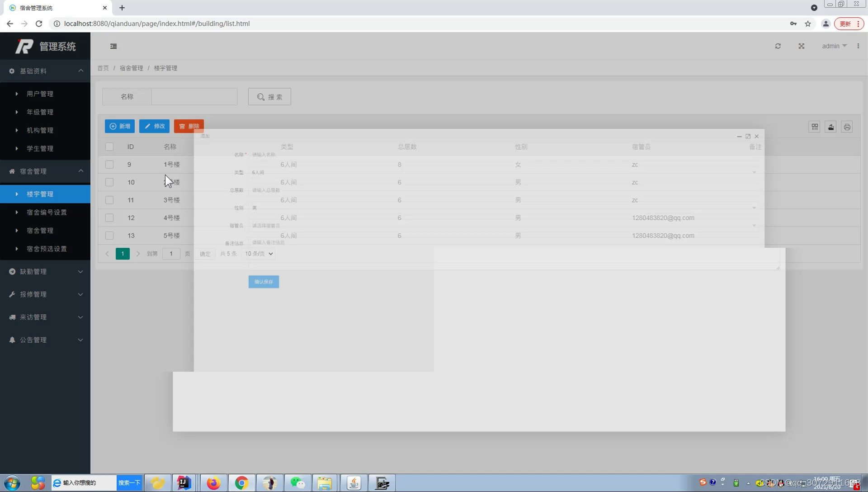Check the row checkbox for ID 9
The height and width of the screenshot is (492, 868).
pyautogui.click(x=109, y=165)
